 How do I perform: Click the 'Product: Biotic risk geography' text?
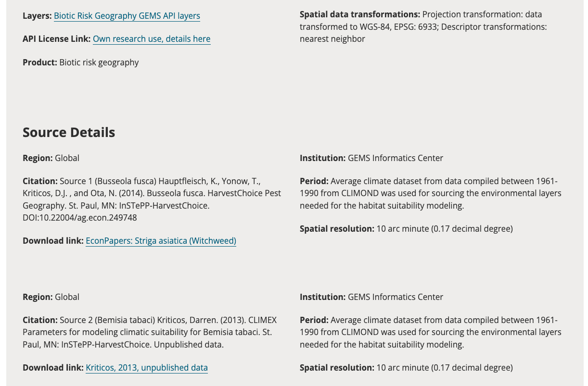tap(80, 62)
